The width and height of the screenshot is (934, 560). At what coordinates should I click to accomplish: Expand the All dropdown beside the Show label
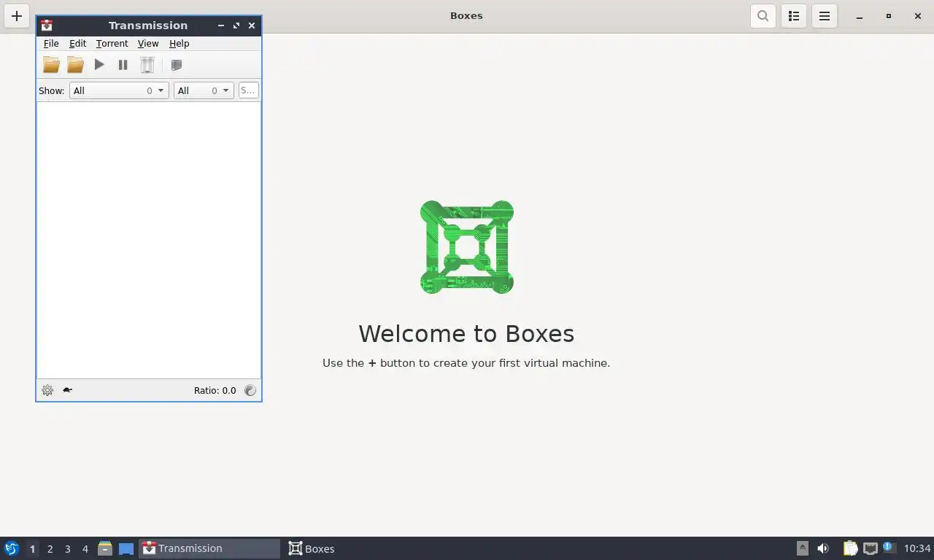pos(119,90)
